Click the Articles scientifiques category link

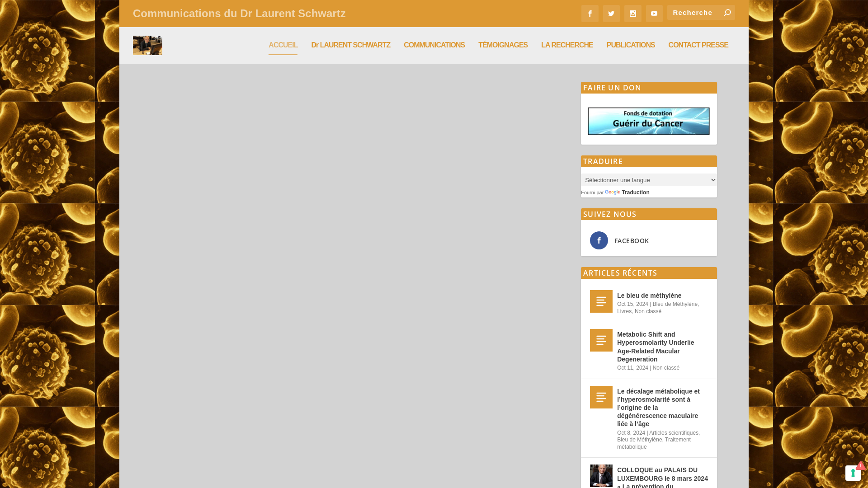674,432
